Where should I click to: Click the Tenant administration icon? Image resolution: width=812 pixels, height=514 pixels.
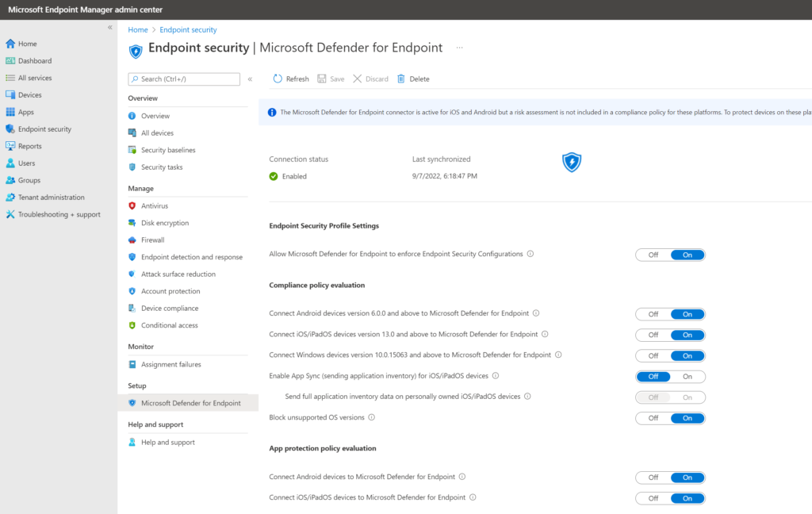click(x=10, y=198)
